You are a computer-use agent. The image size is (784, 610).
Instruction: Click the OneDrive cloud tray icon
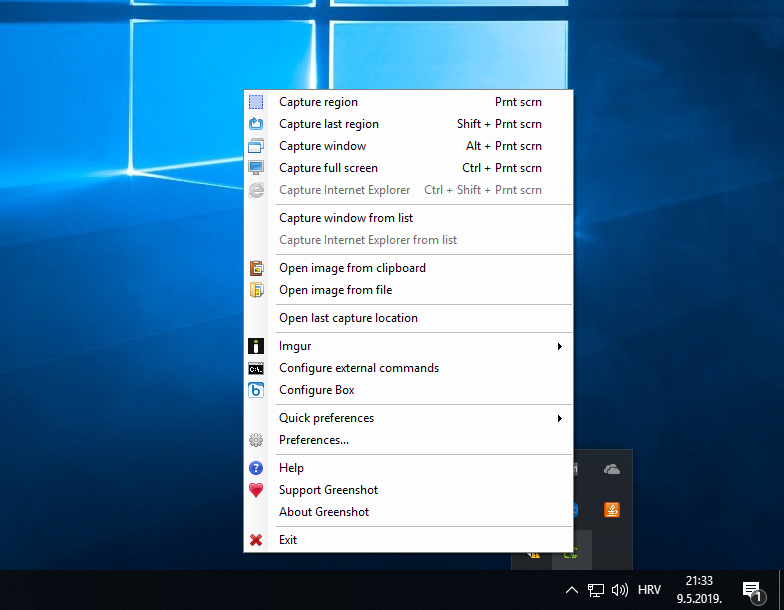click(x=612, y=469)
